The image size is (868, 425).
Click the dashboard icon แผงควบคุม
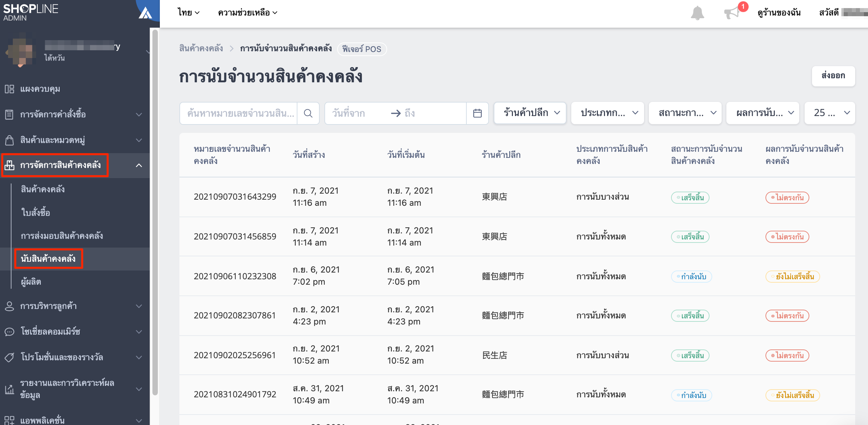pyautogui.click(x=9, y=89)
